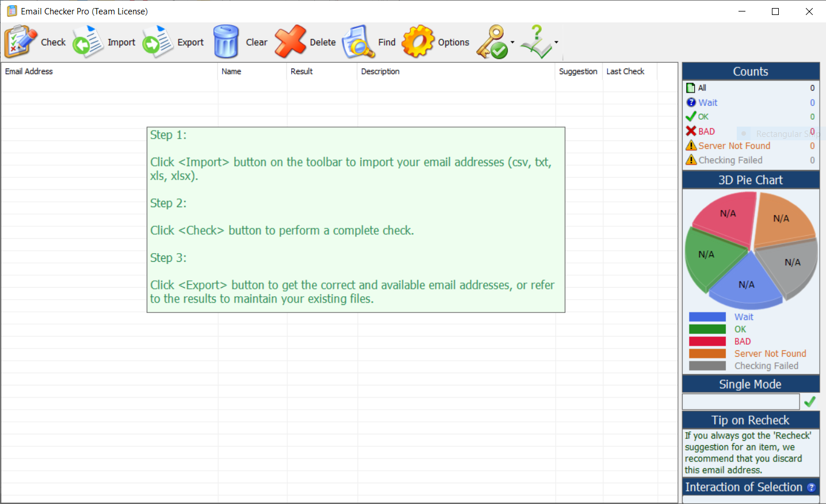Filter by the BAD count label
Screen dimensions: 826x504
[707, 131]
